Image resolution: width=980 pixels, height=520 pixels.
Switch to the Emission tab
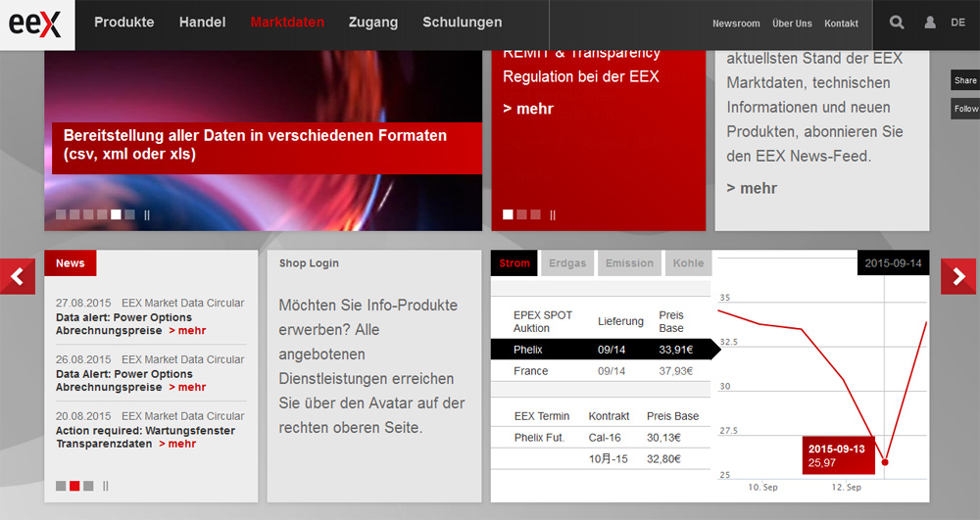(629, 263)
